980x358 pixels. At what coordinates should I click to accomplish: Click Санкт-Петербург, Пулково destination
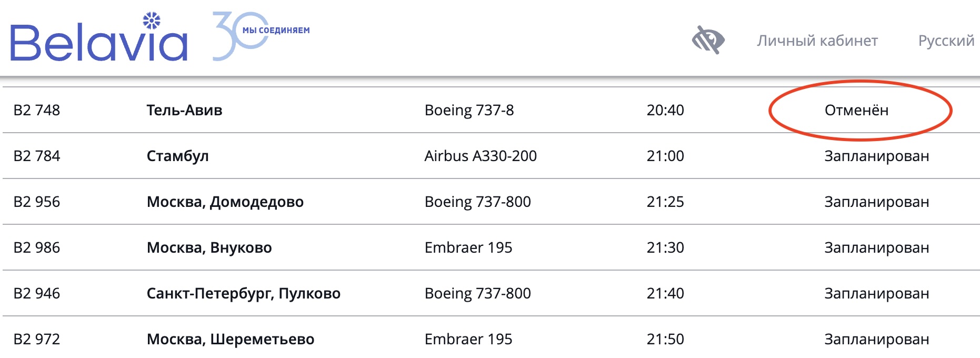point(243,293)
